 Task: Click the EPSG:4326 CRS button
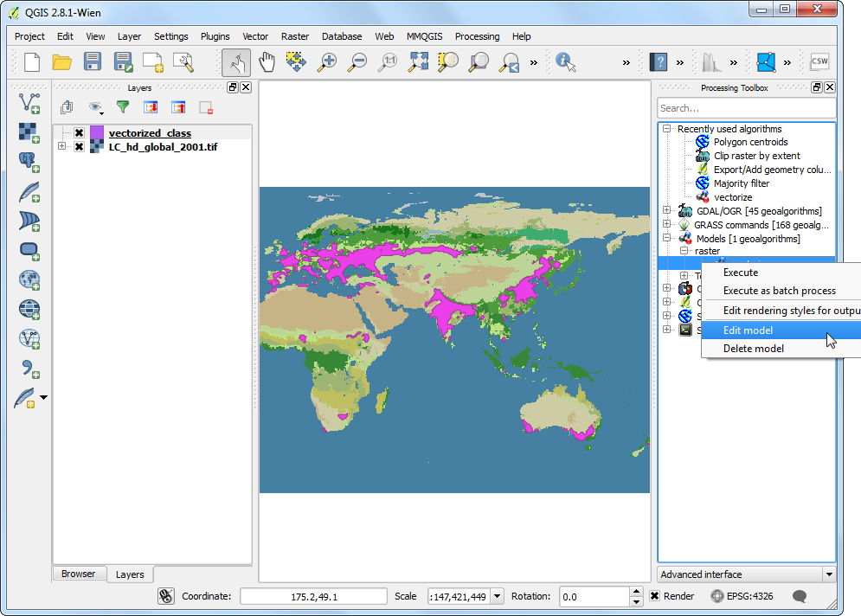[x=742, y=596]
